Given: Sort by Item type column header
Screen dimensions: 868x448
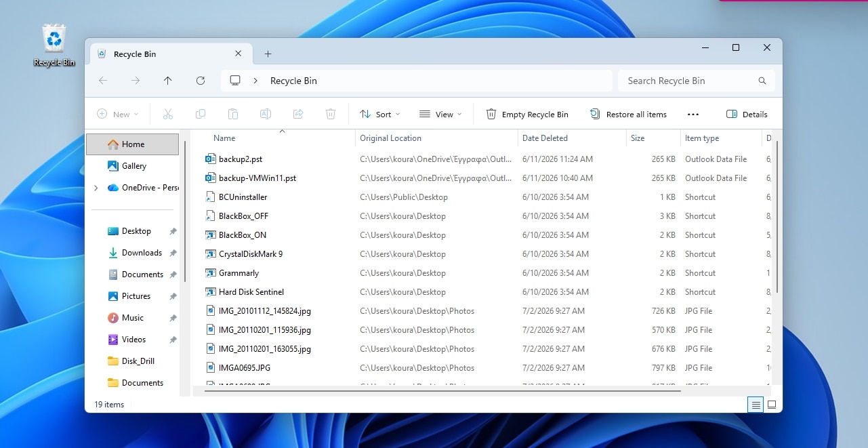Looking at the screenshot, I should tap(702, 138).
